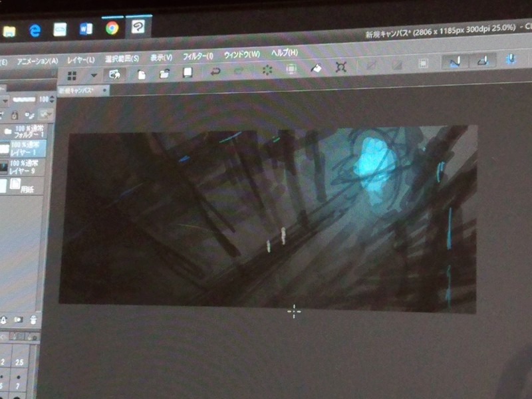Open the ヘルプ(H) menu

click(x=285, y=53)
